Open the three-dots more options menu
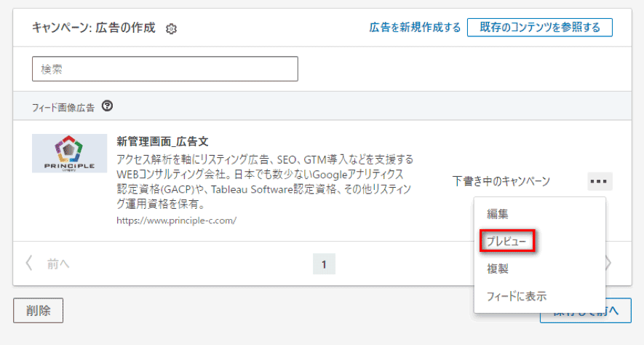The width and height of the screenshot is (644, 345). pos(600,181)
